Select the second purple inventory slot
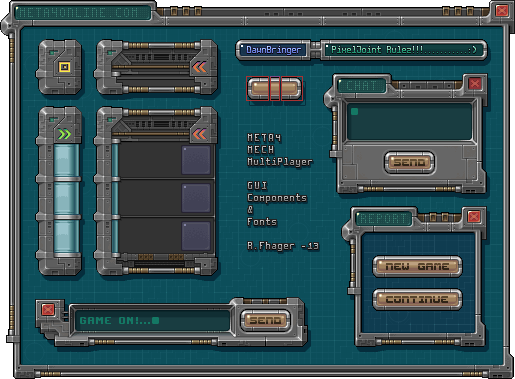515x379 pixels. [196, 198]
